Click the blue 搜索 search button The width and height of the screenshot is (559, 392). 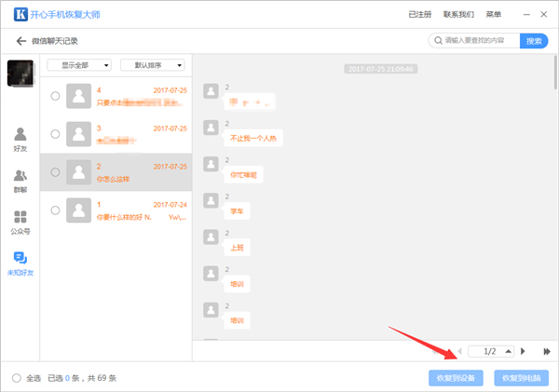tap(534, 41)
